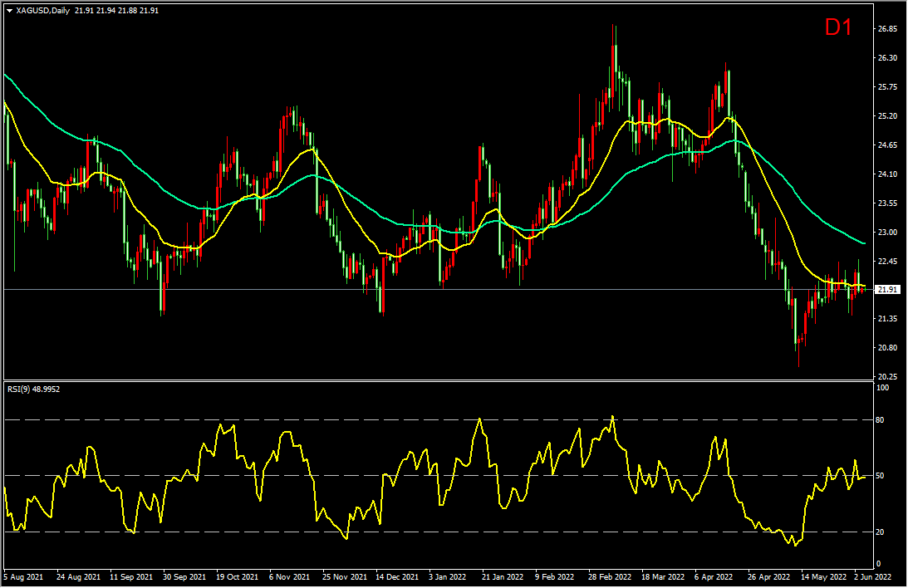This screenshot has height=588, width=908.
Task: Click the current price marker 21.91
Action: 888,289
